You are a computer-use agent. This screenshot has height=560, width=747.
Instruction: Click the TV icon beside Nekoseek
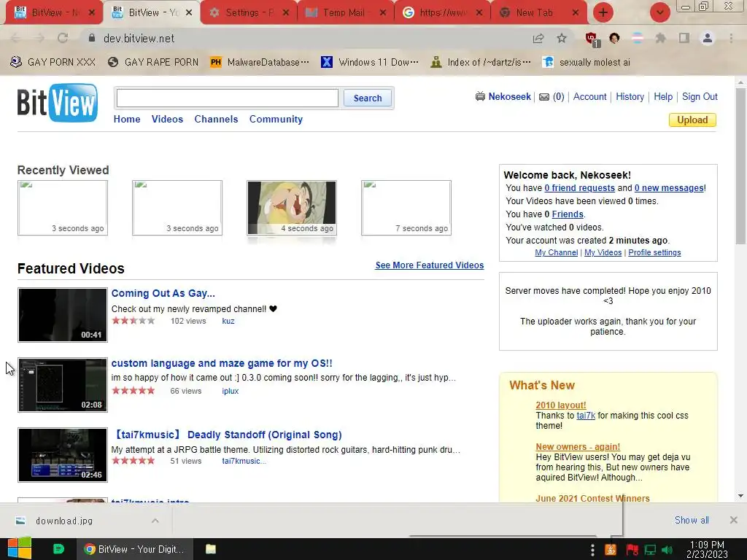pyautogui.click(x=480, y=97)
